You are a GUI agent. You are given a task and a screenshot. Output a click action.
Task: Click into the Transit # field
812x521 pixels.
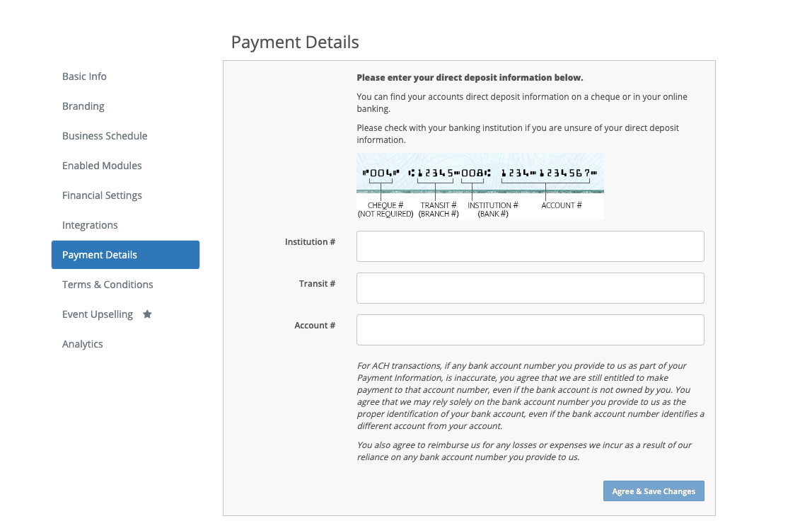click(530, 288)
